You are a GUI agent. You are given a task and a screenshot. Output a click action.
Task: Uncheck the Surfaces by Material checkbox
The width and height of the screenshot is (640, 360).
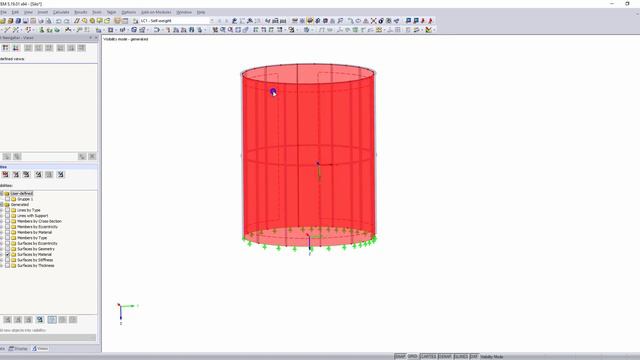(x=7, y=254)
